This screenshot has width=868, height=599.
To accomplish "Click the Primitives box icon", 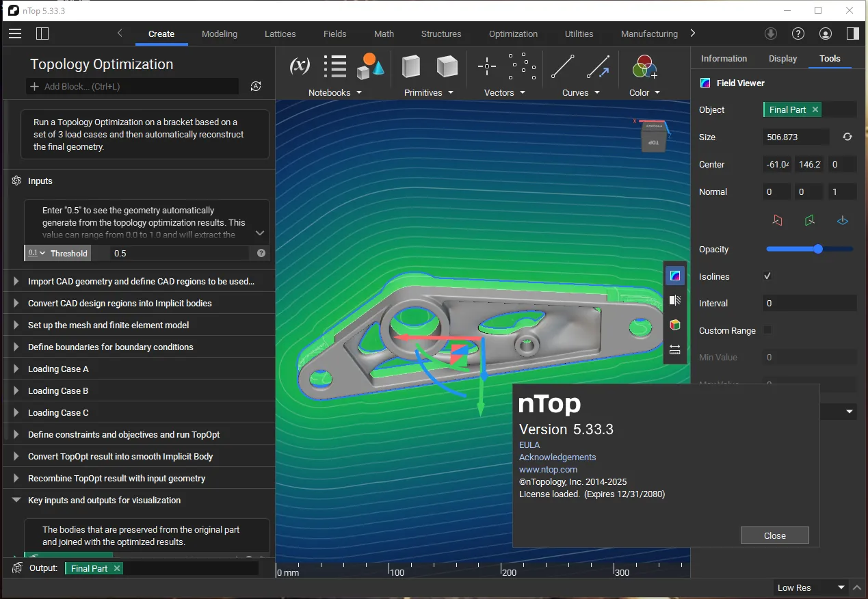I will point(411,66).
